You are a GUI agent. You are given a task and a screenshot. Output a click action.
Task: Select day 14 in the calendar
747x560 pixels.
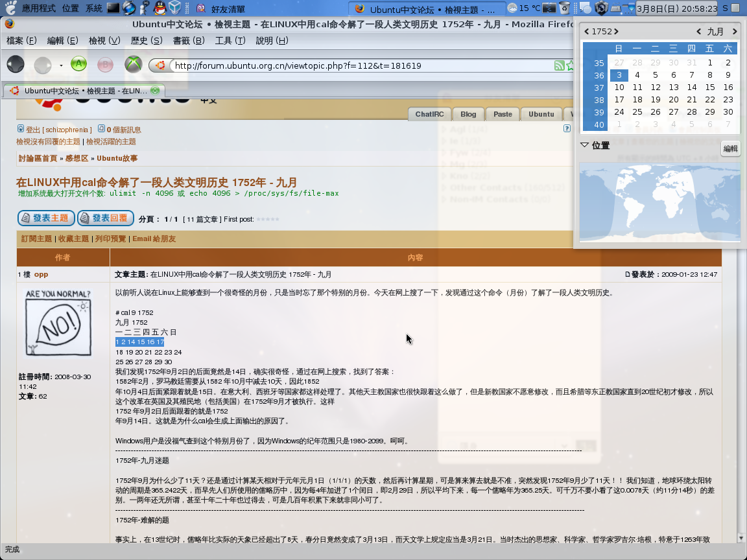692,87
